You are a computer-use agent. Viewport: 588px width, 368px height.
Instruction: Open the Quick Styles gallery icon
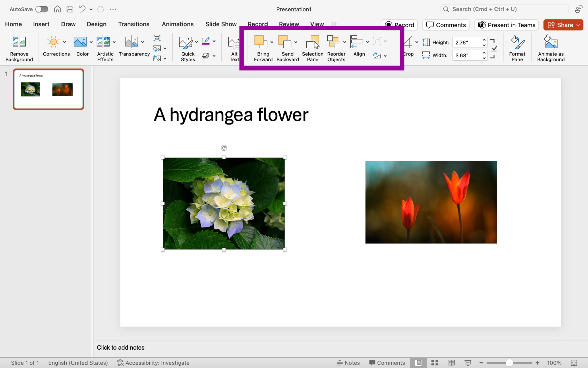(186, 43)
